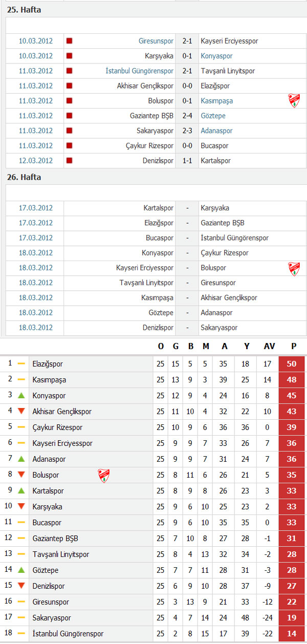Open İstanbul Güngörenspor link in week 25 results
This screenshot has width=307, height=644.
[140, 71]
